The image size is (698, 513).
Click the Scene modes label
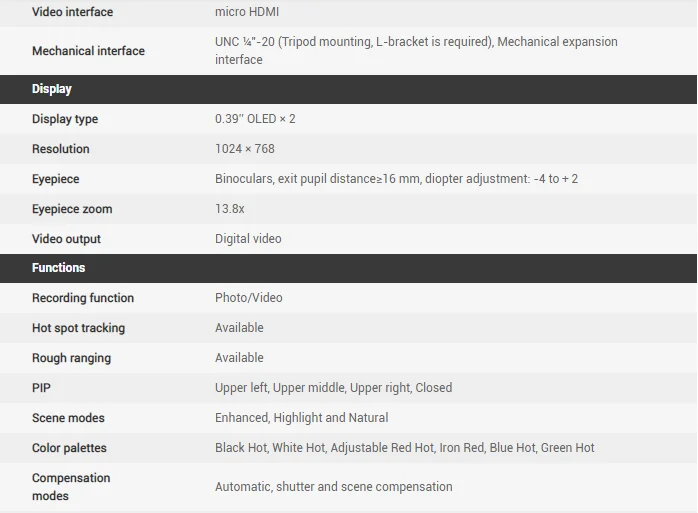click(68, 418)
